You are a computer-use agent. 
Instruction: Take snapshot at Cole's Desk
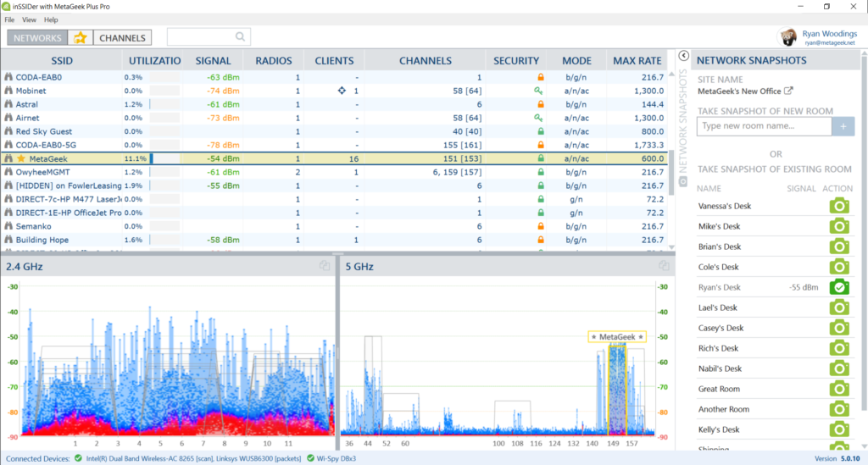pyautogui.click(x=839, y=267)
